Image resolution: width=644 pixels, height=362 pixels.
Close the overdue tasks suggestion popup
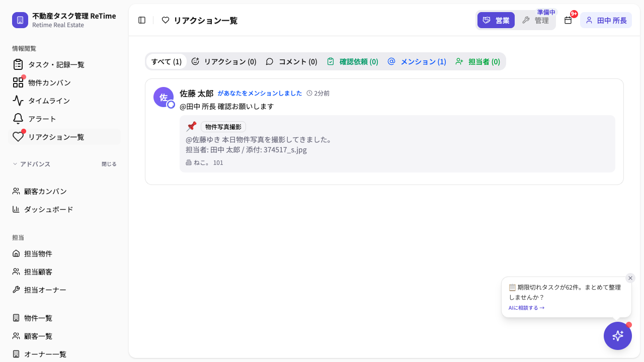point(630,278)
